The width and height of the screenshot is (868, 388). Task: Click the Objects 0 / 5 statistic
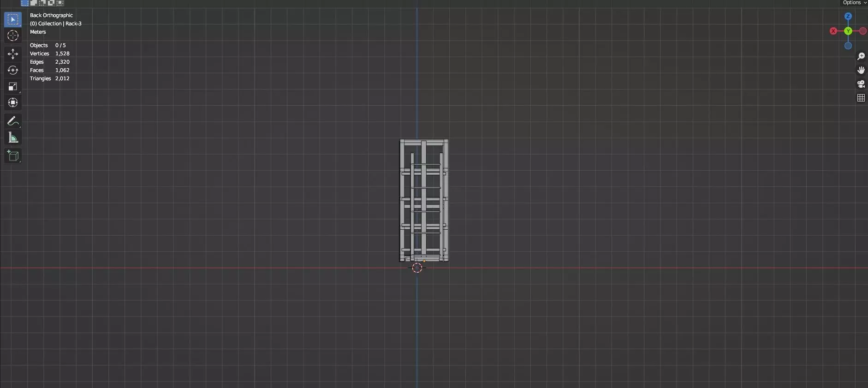coord(48,45)
